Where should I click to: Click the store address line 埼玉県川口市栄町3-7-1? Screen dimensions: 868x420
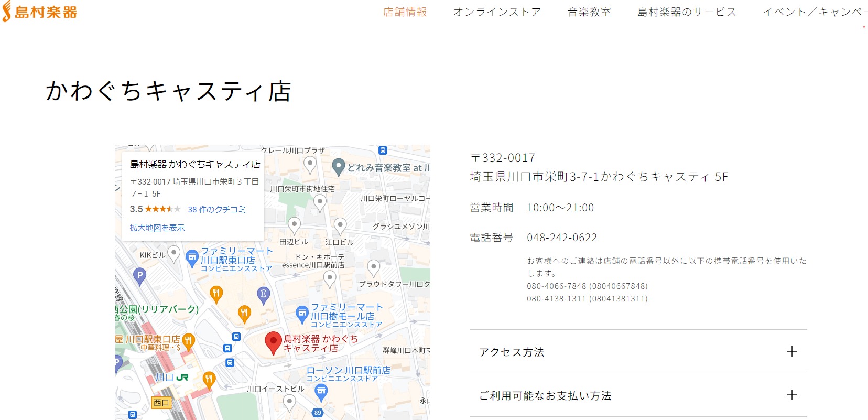(x=599, y=177)
